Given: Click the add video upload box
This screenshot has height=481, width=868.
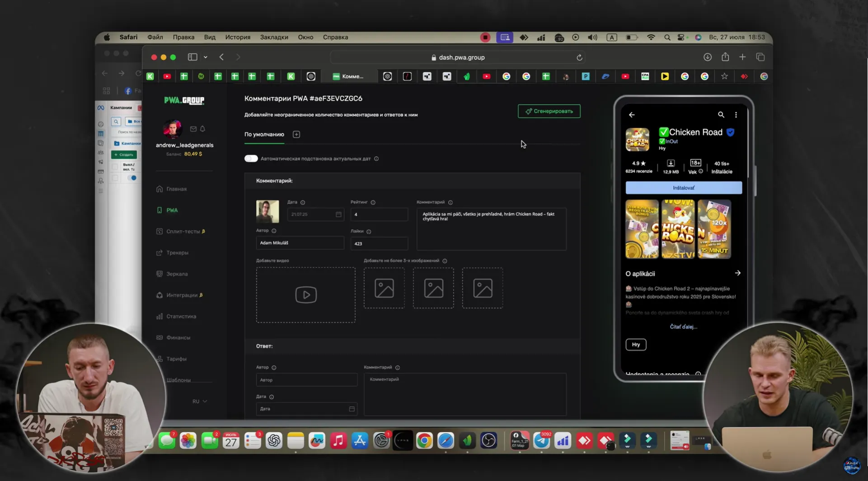Looking at the screenshot, I should tap(306, 295).
